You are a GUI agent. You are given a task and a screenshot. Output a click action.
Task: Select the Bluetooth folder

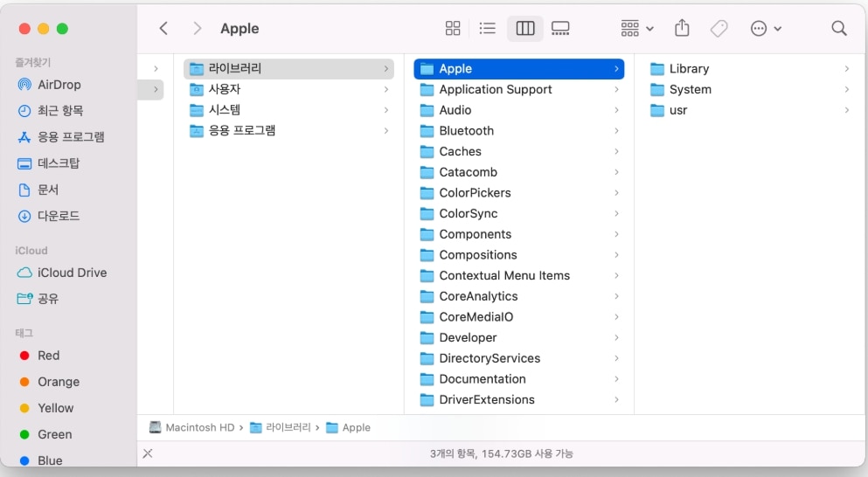tap(518, 130)
